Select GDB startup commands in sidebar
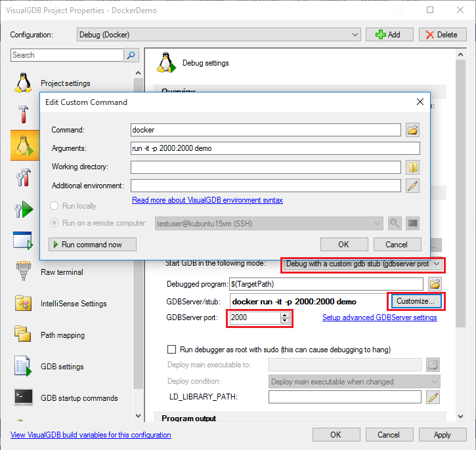 pos(79,398)
